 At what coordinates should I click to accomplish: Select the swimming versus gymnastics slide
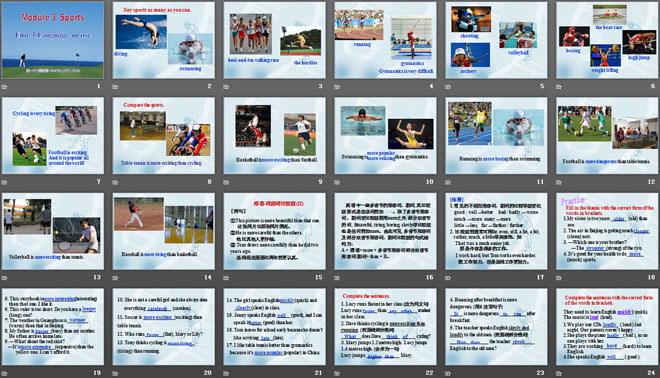click(x=385, y=136)
